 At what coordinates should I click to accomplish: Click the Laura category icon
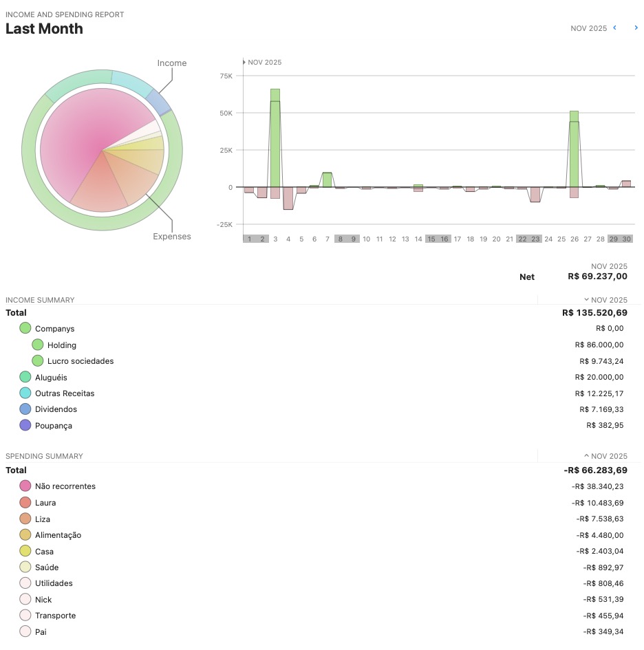coord(25,503)
